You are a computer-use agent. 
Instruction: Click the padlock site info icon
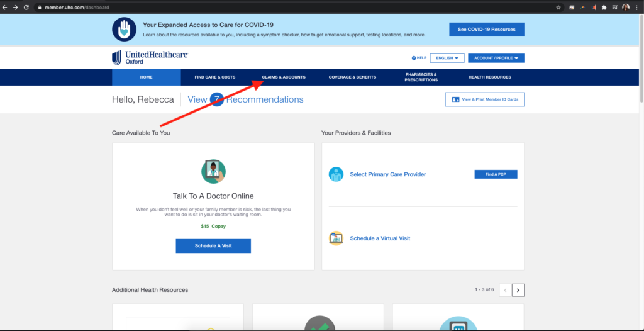pyautogui.click(x=40, y=8)
